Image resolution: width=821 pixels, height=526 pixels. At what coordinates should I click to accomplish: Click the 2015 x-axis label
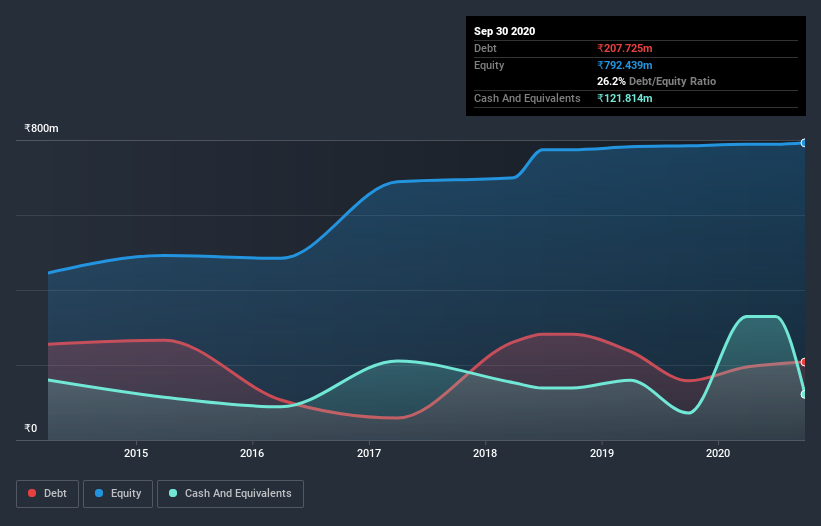136,453
